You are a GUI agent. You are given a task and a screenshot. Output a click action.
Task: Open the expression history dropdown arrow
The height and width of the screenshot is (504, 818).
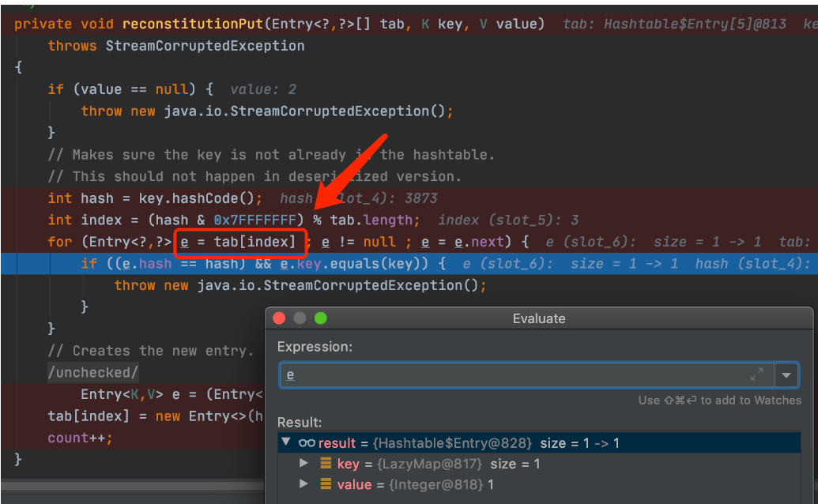(786, 375)
